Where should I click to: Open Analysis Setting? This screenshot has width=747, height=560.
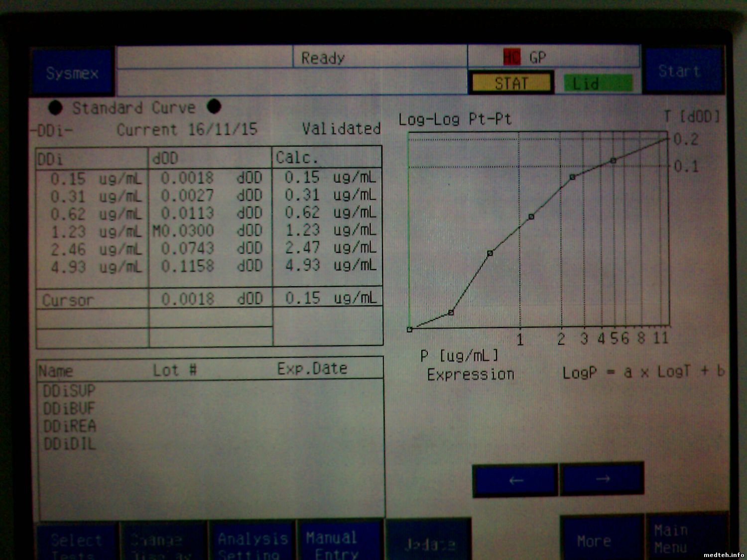(x=253, y=542)
